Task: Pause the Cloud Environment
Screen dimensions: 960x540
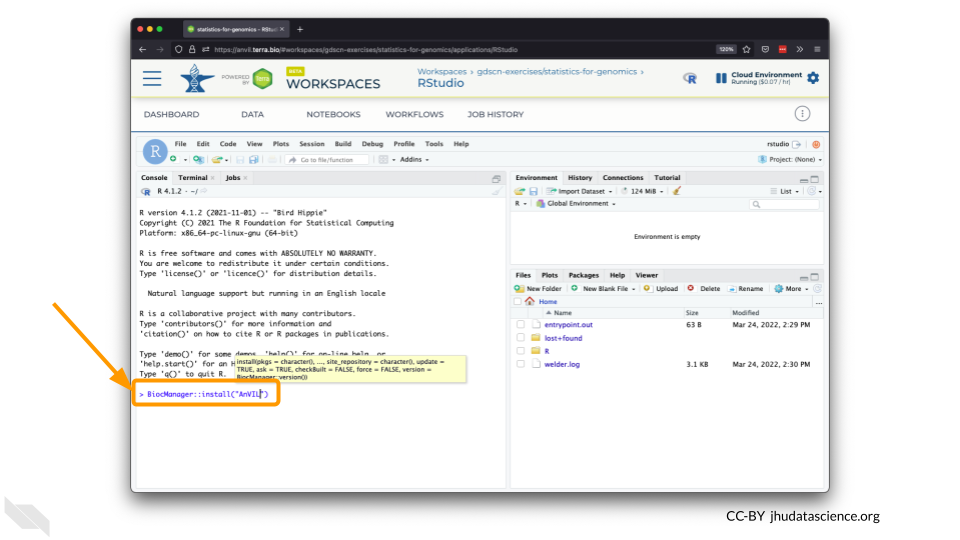Action: (721, 78)
